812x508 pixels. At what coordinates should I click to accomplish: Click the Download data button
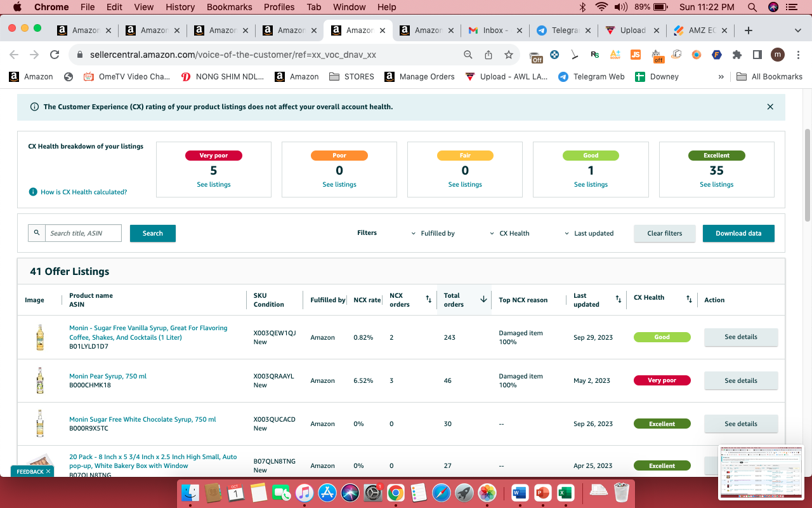click(738, 233)
